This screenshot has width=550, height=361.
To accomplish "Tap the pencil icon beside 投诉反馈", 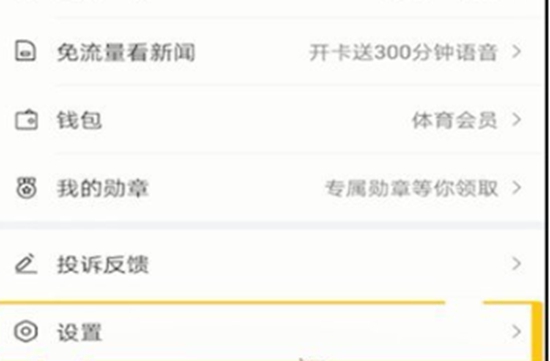I will [x=26, y=263].
